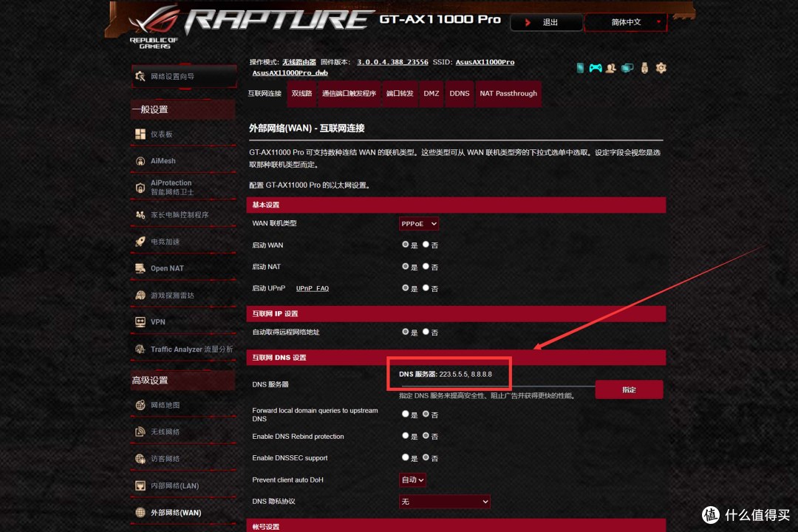Select 否 for 启动 UPnP
798x532 pixels.
click(x=426, y=288)
